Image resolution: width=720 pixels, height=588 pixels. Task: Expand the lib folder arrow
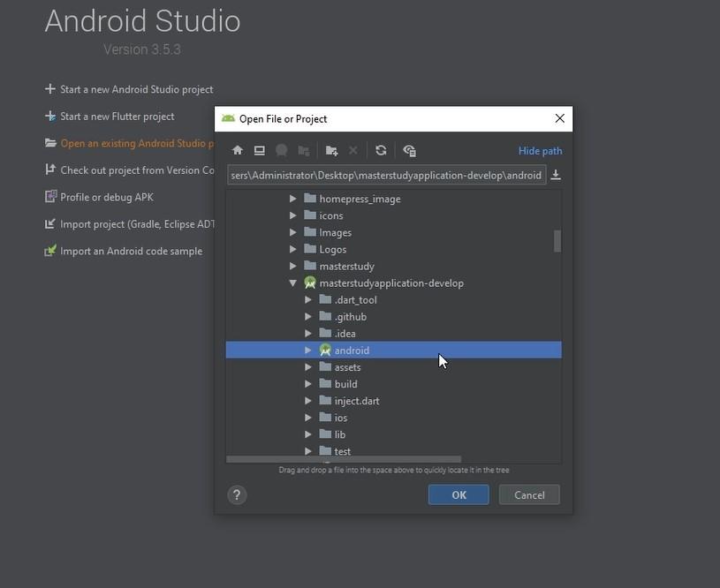point(307,434)
